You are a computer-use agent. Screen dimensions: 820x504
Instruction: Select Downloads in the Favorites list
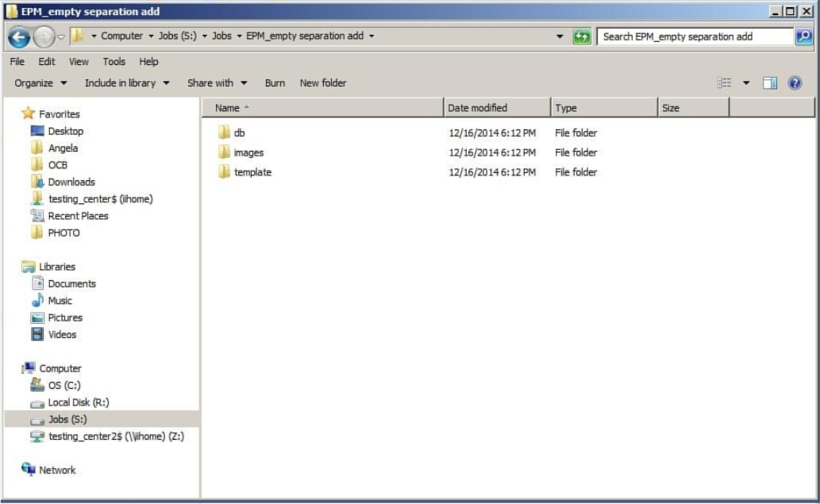tap(71, 182)
